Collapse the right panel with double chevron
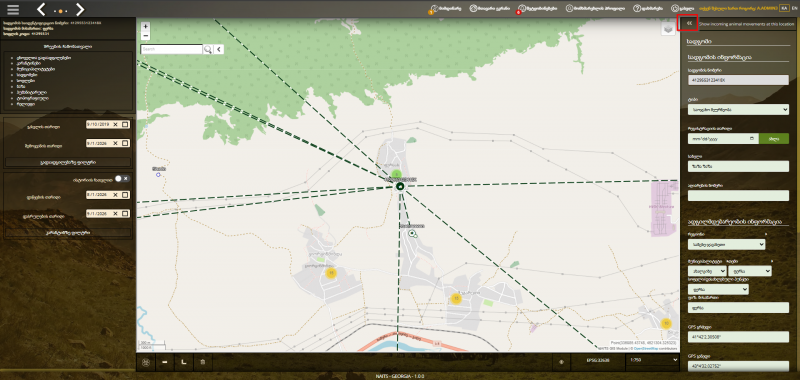The image size is (800, 380). (x=689, y=23)
